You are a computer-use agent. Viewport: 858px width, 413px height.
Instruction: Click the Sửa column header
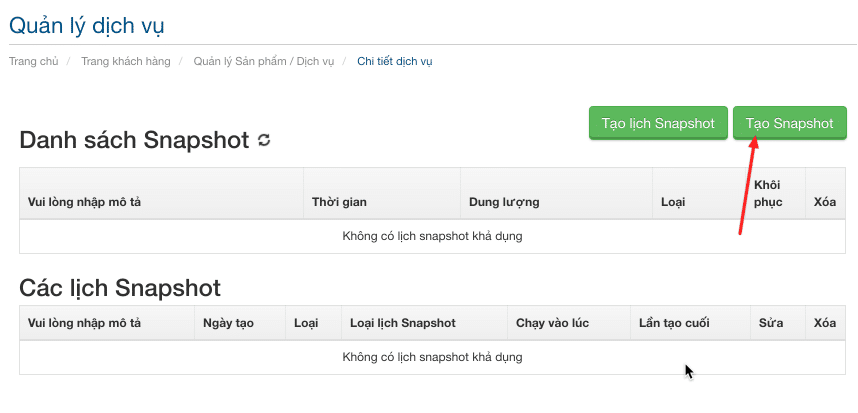pos(771,323)
